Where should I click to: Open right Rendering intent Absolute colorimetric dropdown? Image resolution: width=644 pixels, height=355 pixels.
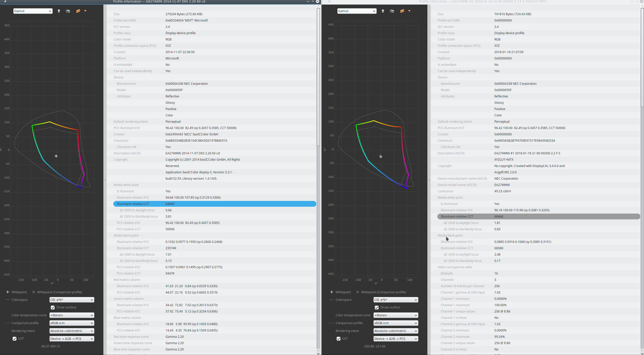[x=396, y=331]
